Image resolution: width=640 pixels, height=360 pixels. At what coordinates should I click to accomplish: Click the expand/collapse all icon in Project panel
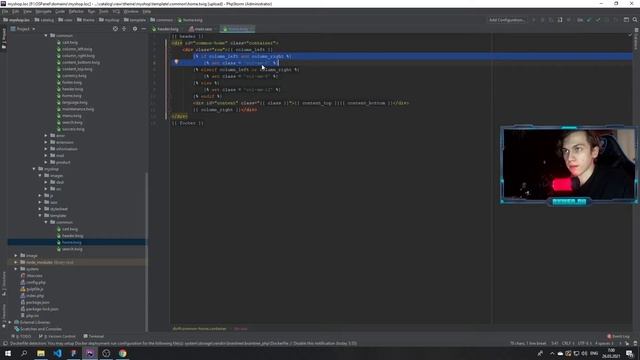124,29
